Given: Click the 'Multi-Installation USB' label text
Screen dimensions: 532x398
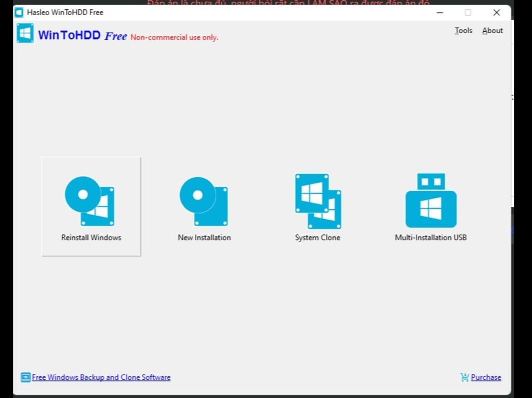Looking at the screenshot, I should pos(431,237).
